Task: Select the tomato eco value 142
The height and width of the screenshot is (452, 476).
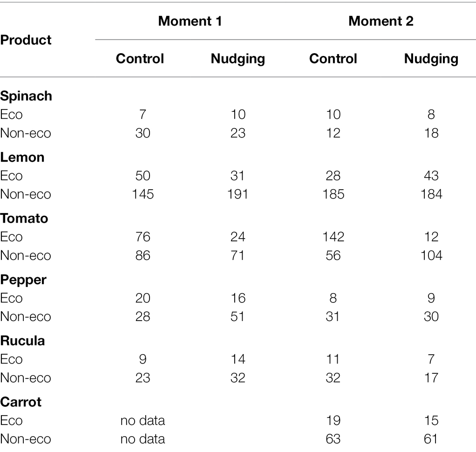Action: click(333, 237)
